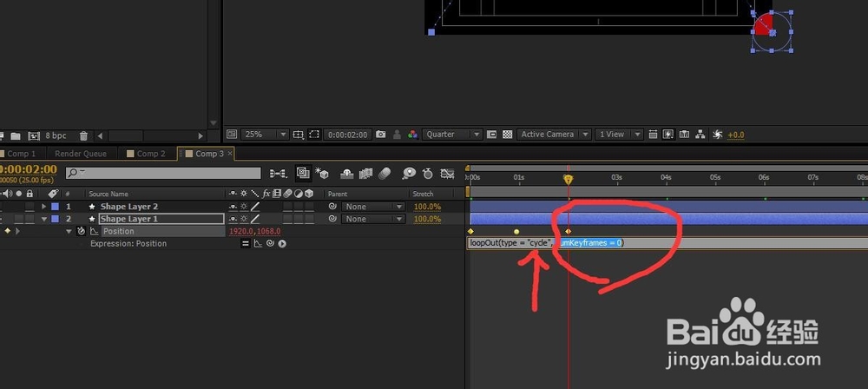Click the Source Name column header

click(x=108, y=194)
